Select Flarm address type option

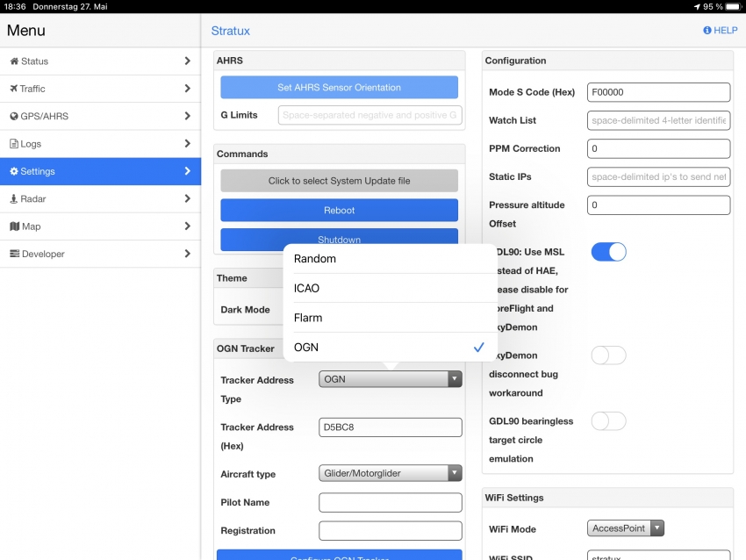click(x=391, y=318)
